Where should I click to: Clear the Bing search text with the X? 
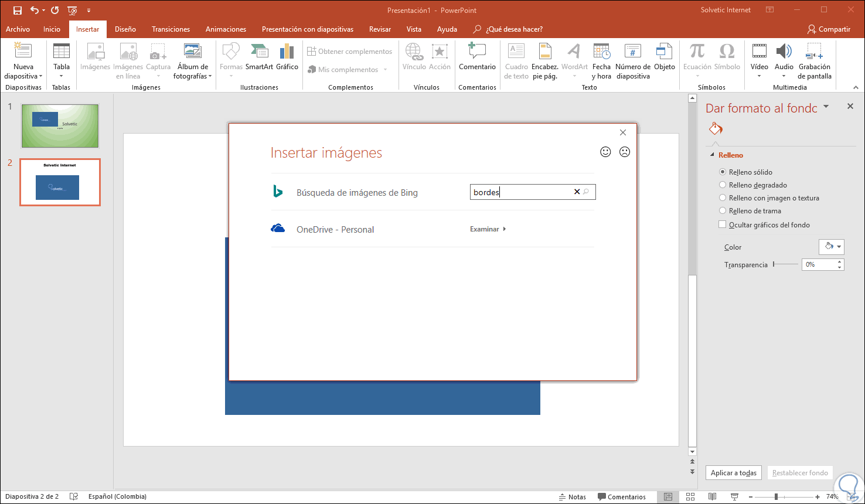pyautogui.click(x=577, y=192)
